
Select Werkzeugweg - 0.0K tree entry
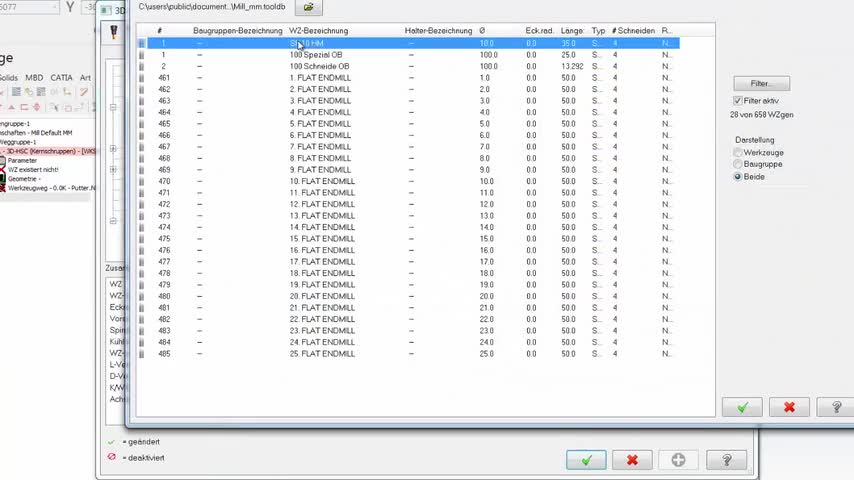[x=51, y=188]
